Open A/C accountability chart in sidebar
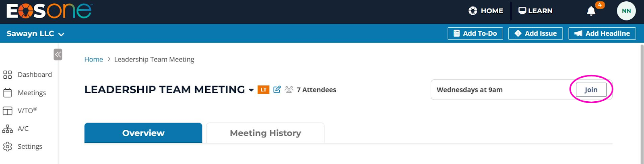Viewport: 644px width, 164px height. pos(15,129)
